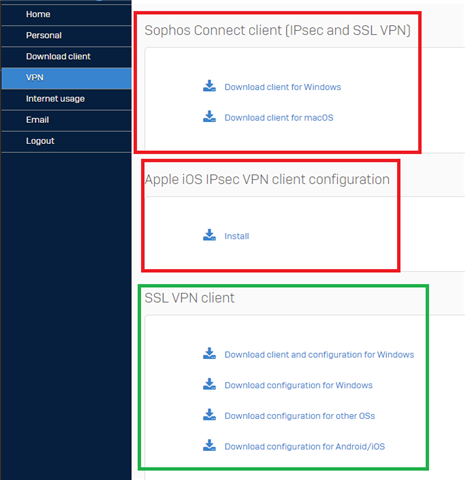
Task: Click icon beside configuration for other OSs
Action: click(x=209, y=415)
